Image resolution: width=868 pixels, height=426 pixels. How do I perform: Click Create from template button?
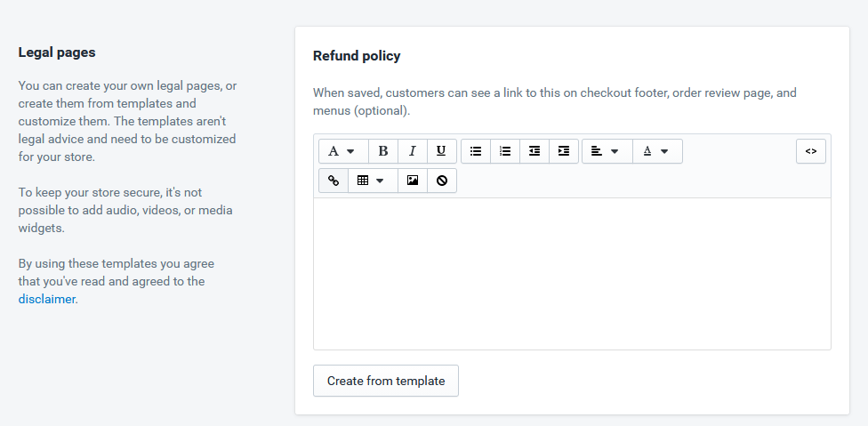tap(386, 381)
